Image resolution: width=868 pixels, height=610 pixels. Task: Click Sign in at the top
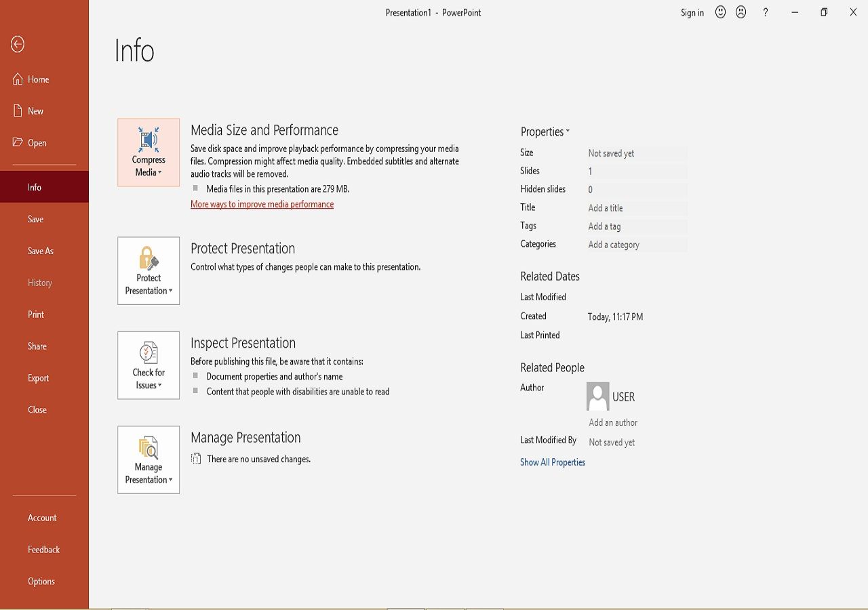point(692,13)
